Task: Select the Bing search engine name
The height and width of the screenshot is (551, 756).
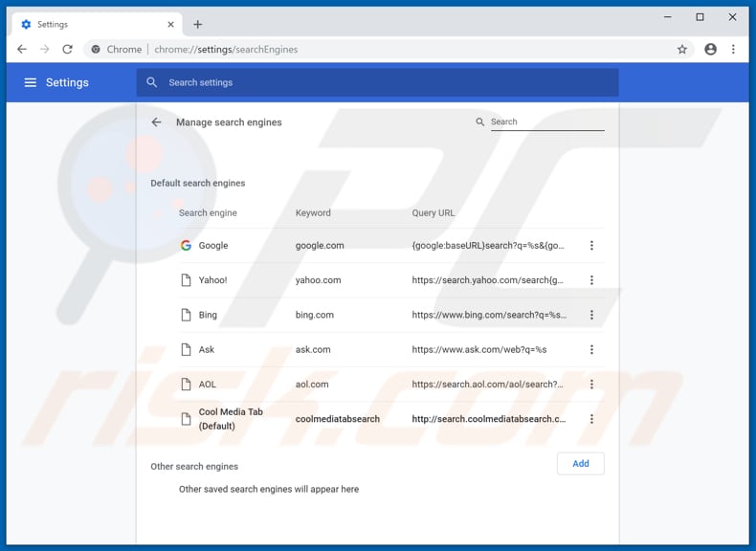Action: coord(208,315)
